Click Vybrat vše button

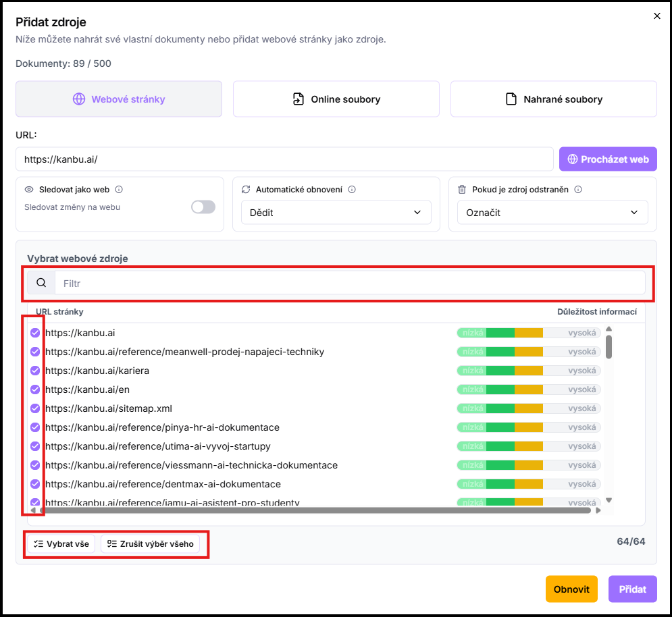61,543
